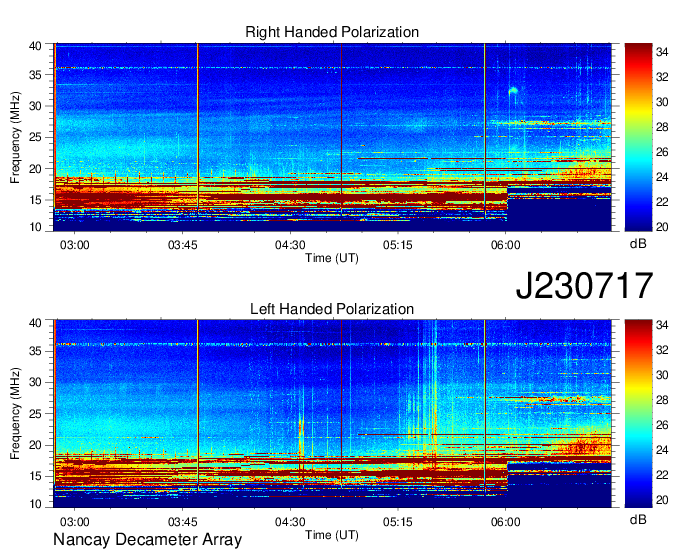Click the 03:00 tick in Left Handed plot
Screen dimensions: 680x552
75,522
